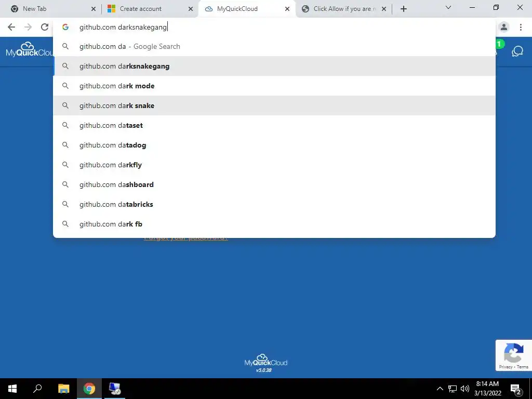
Task: Click the Chrome taskbar icon
Action: point(89,389)
